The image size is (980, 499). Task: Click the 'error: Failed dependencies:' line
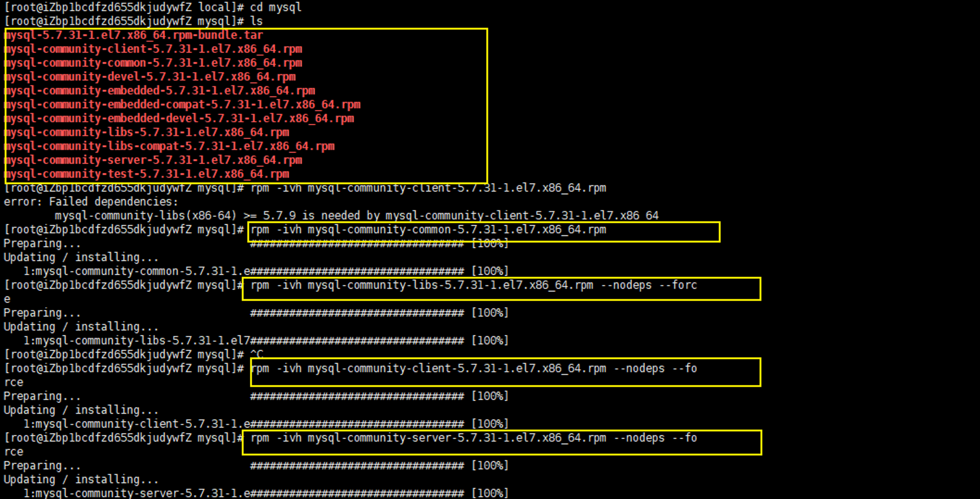click(91, 202)
